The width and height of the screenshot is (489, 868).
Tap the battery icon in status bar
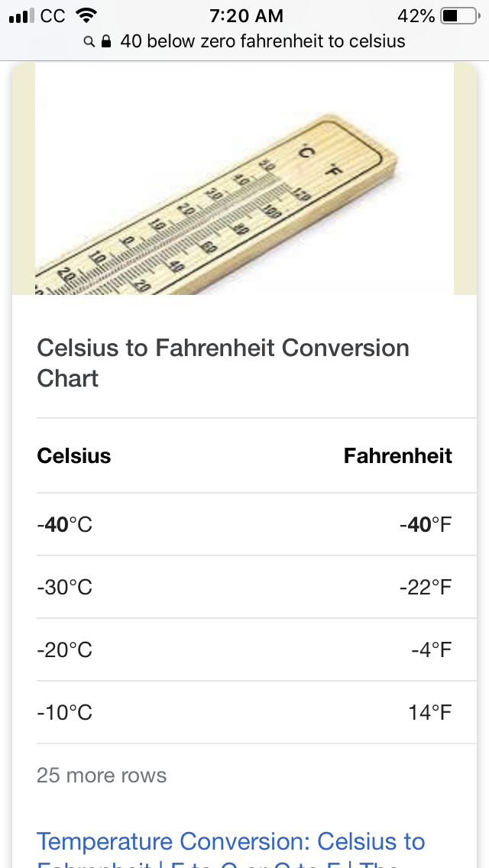pyautogui.click(x=461, y=15)
